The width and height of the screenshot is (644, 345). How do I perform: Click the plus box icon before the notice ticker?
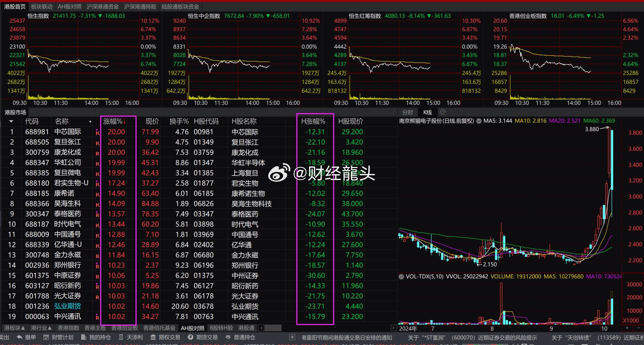292,337
